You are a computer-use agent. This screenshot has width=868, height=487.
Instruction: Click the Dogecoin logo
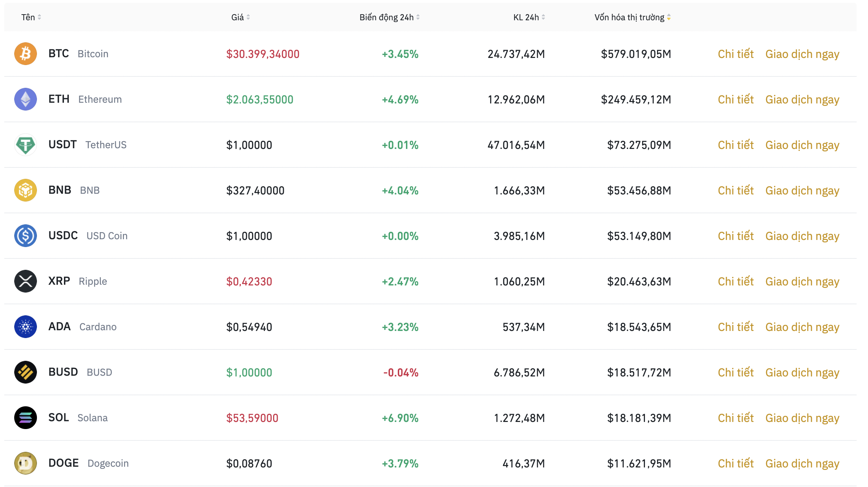click(26, 463)
